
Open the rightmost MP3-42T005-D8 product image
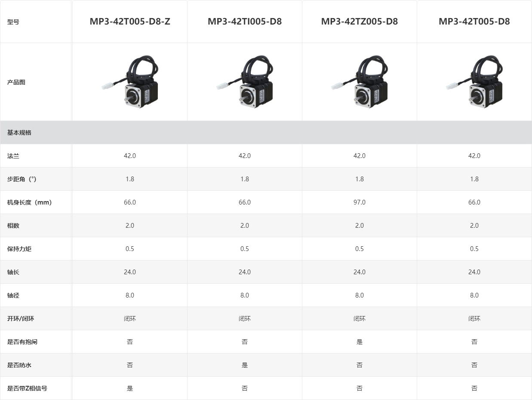pyautogui.click(x=474, y=82)
